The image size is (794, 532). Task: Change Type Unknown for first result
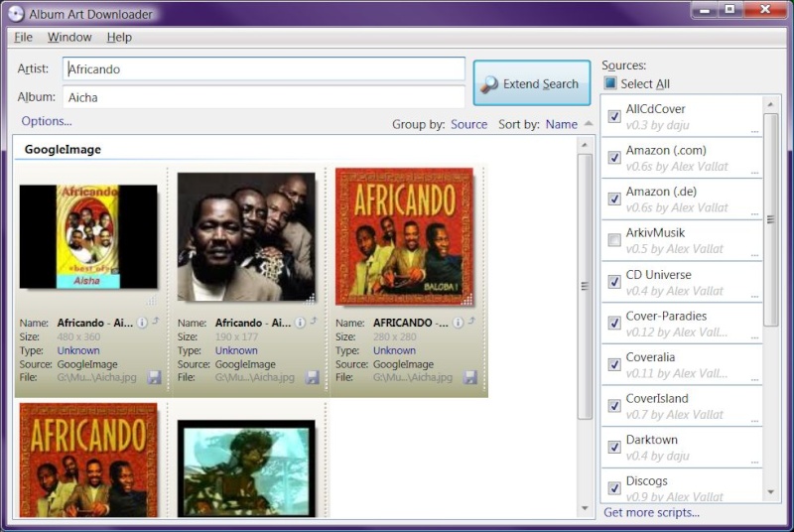(78, 350)
